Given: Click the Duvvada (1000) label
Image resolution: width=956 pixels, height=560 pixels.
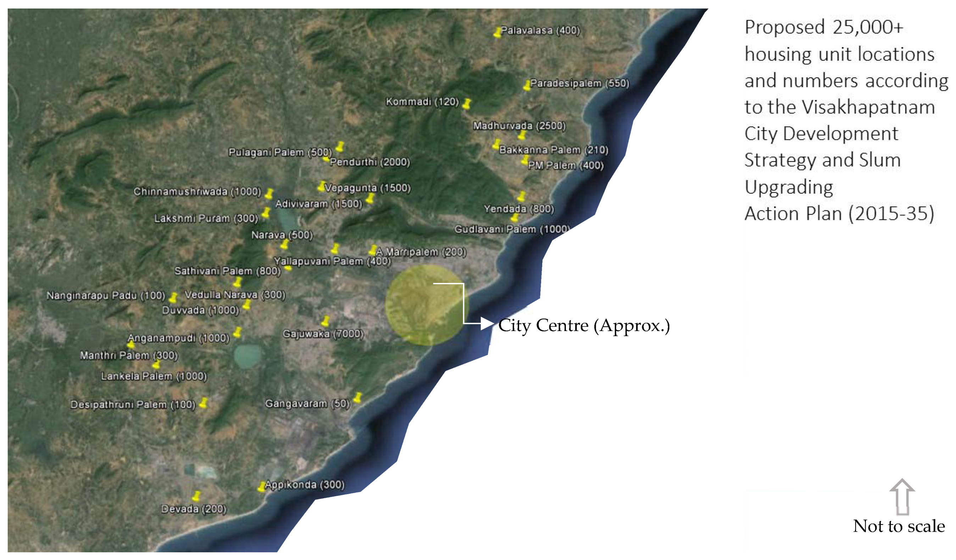Looking at the screenshot, I should tap(200, 310).
